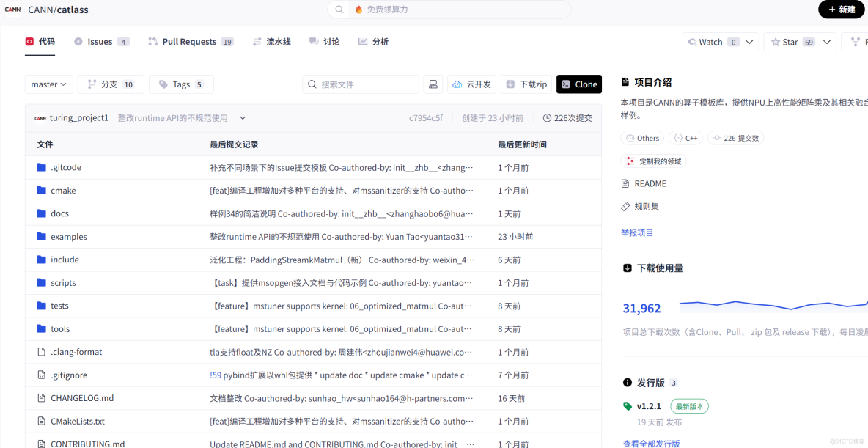Click the Others license badge

click(x=642, y=137)
